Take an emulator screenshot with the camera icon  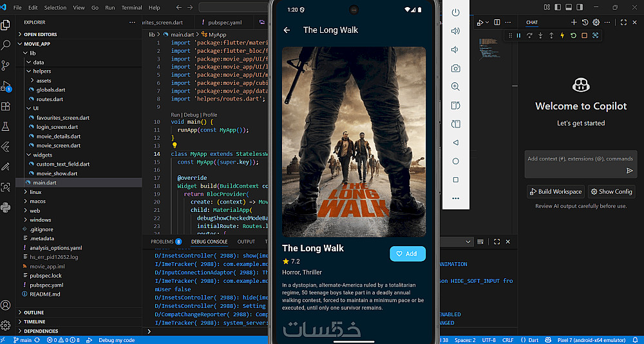455,68
